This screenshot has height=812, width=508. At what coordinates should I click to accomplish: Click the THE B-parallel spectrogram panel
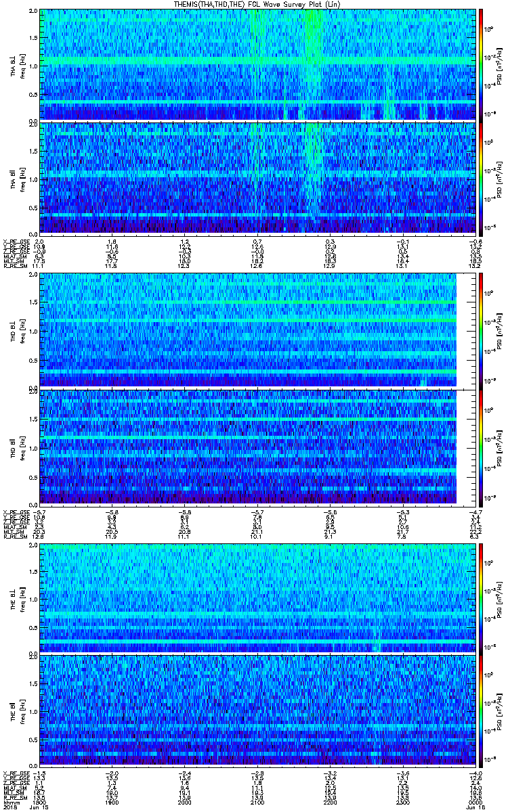point(257,710)
